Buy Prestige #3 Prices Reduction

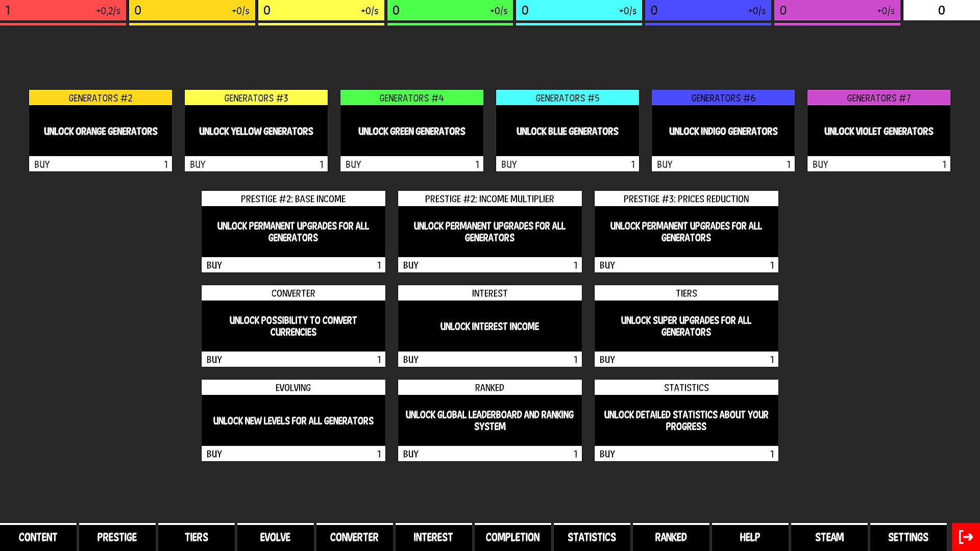click(686, 265)
